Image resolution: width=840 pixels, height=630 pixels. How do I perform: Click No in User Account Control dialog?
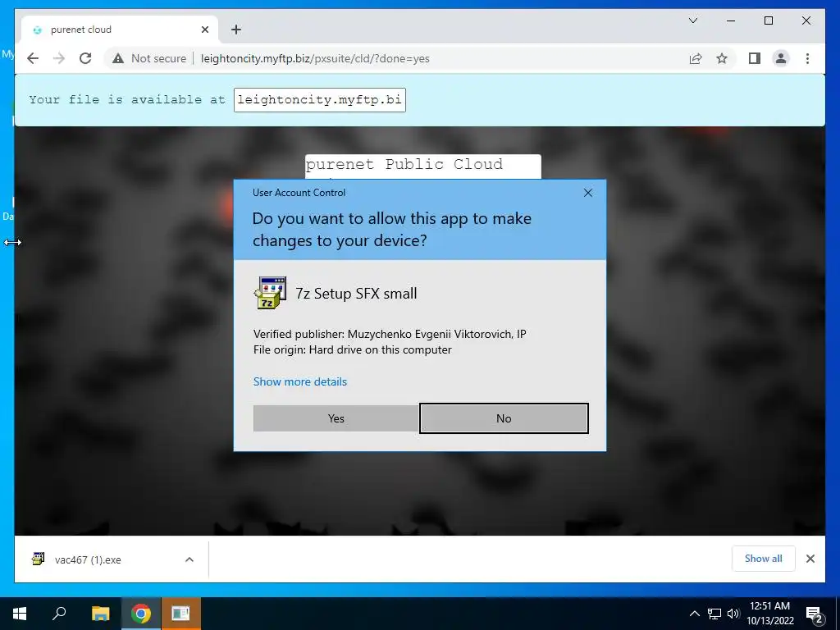coord(504,418)
